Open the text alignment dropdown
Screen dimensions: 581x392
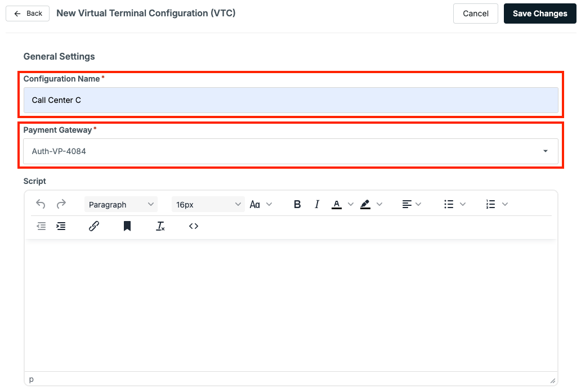click(412, 204)
